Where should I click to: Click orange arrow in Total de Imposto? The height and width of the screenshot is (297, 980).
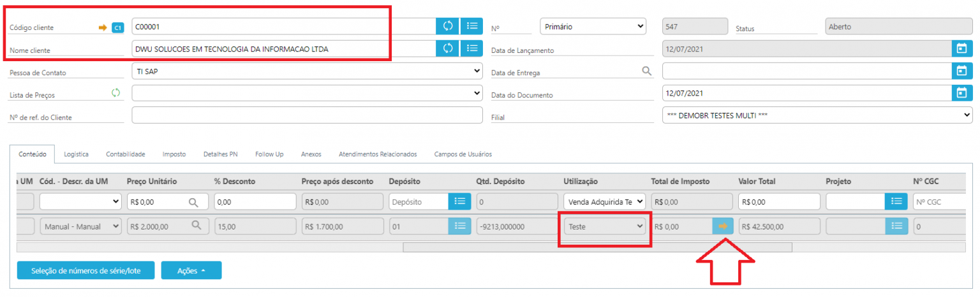(723, 226)
